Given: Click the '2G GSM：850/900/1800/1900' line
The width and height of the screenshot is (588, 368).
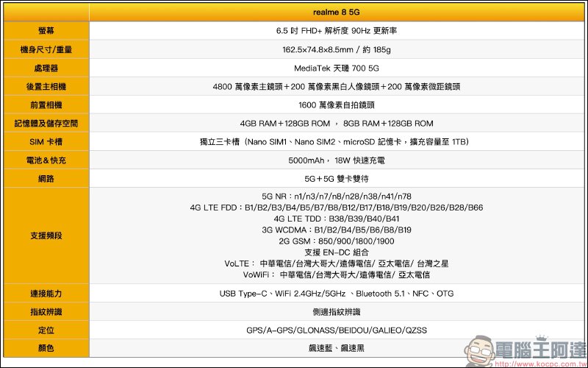Looking at the screenshot, I should click(337, 241).
